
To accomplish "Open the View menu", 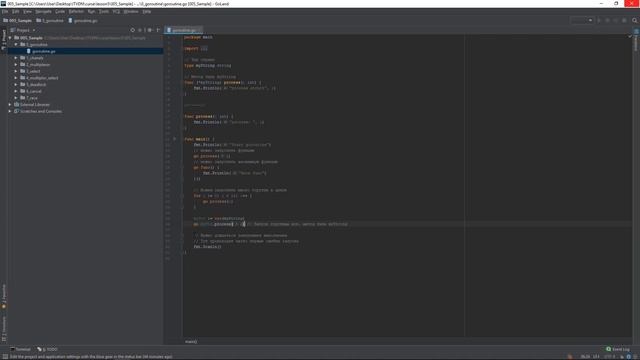I will pyautogui.click(x=27, y=11).
